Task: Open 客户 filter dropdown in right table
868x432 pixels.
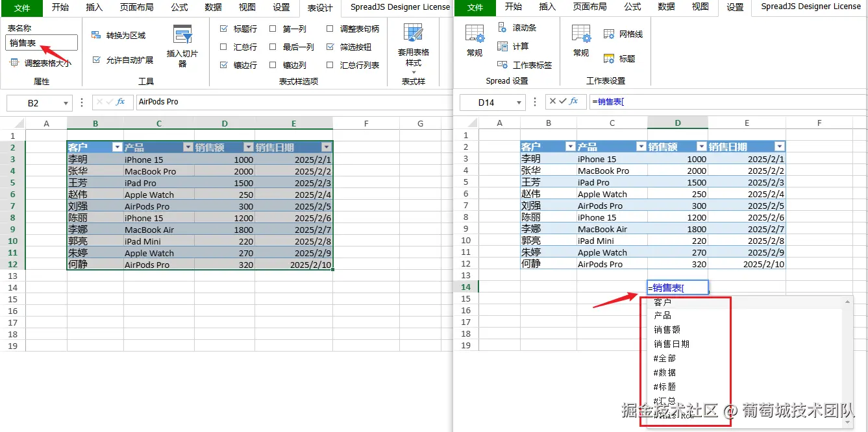Action: [x=571, y=147]
